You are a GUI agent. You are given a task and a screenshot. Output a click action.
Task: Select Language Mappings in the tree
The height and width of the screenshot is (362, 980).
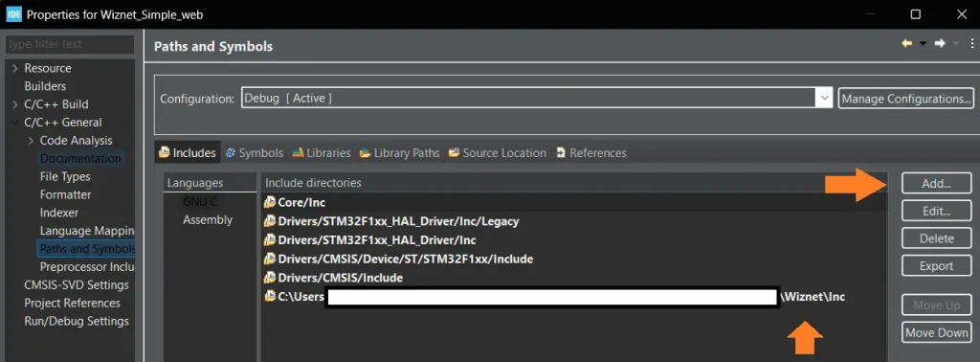click(87, 232)
